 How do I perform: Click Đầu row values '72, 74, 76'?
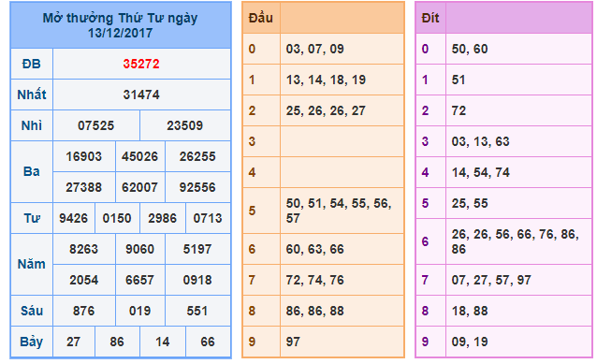315,280
